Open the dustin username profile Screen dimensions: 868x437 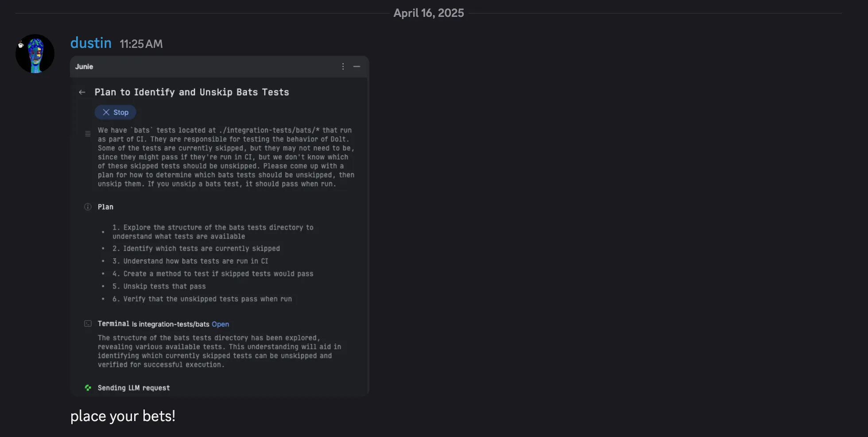pyautogui.click(x=91, y=43)
